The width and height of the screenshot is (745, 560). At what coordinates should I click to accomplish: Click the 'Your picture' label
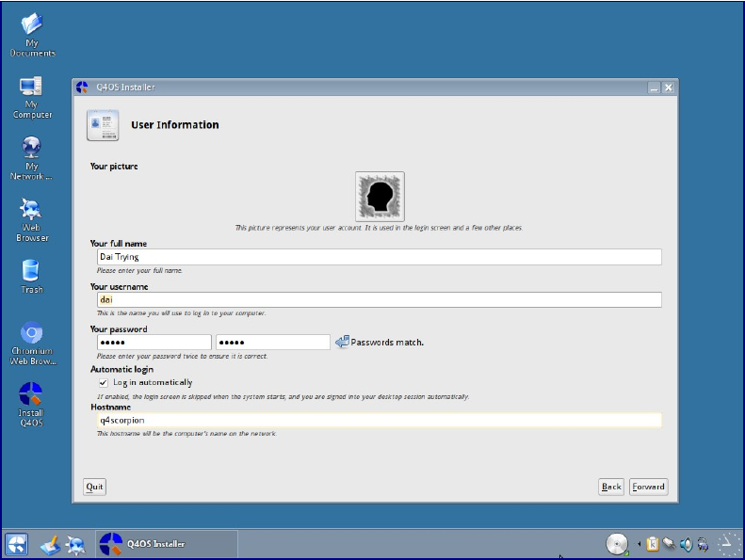[x=114, y=167]
